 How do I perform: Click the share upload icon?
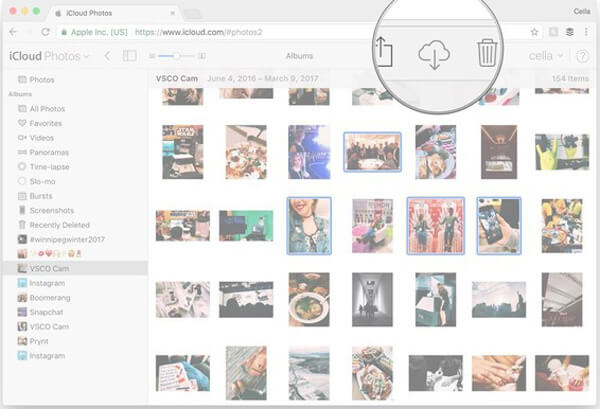tap(384, 52)
